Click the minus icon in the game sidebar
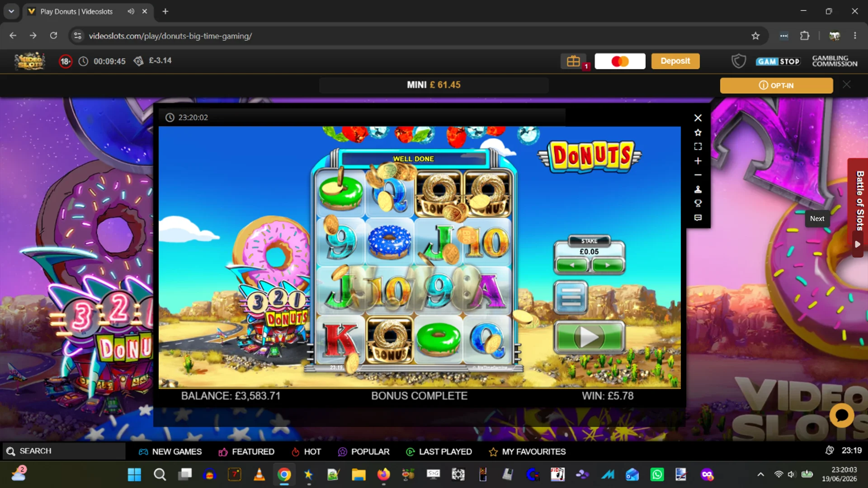 tap(698, 175)
